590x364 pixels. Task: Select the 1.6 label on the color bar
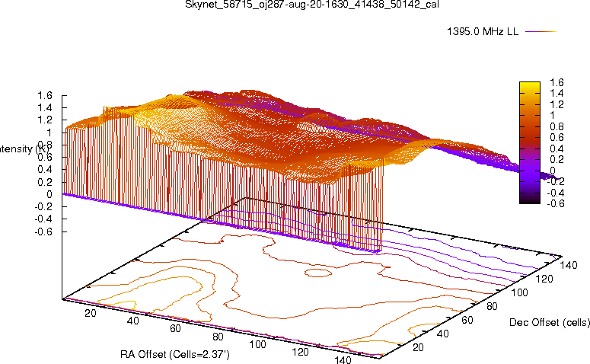click(557, 82)
